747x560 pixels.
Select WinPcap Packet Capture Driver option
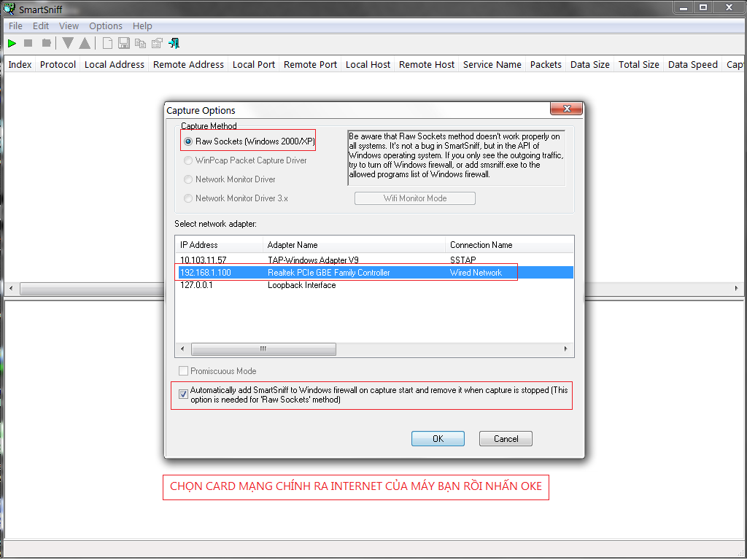tap(188, 160)
